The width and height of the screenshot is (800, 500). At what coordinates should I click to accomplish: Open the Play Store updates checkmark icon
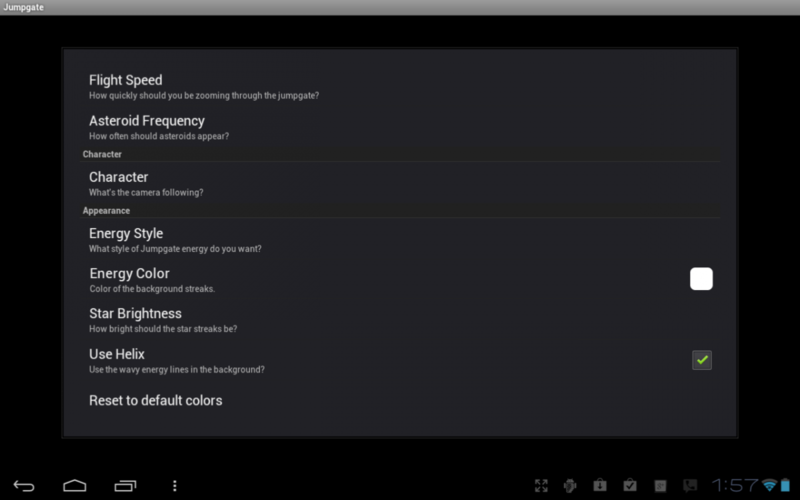[630, 485]
